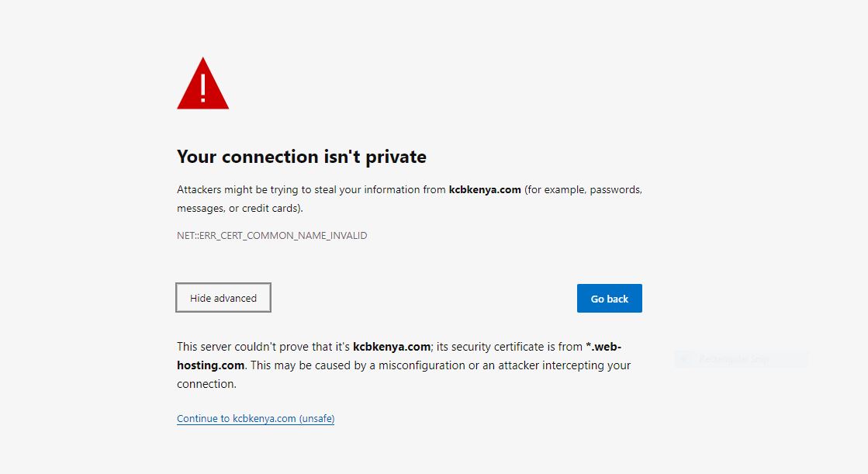Click the "credit cards" text
The image size is (868, 474).
point(270,208)
